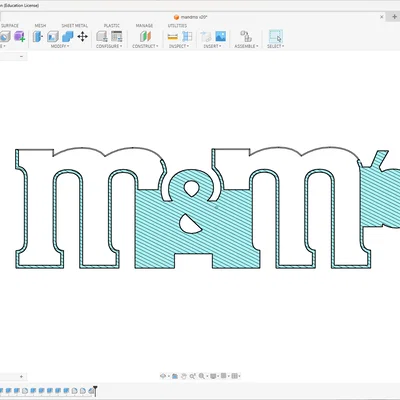Screen dimensions: 400x400
Task: Switch to the SHEET METAL tab
Action: pyautogui.click(x=75, y=26)
